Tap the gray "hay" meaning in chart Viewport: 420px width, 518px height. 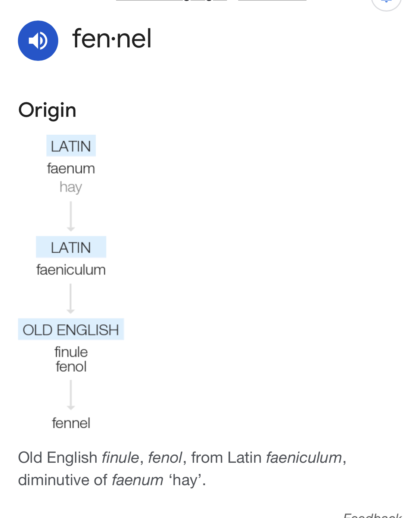point(71,187)
